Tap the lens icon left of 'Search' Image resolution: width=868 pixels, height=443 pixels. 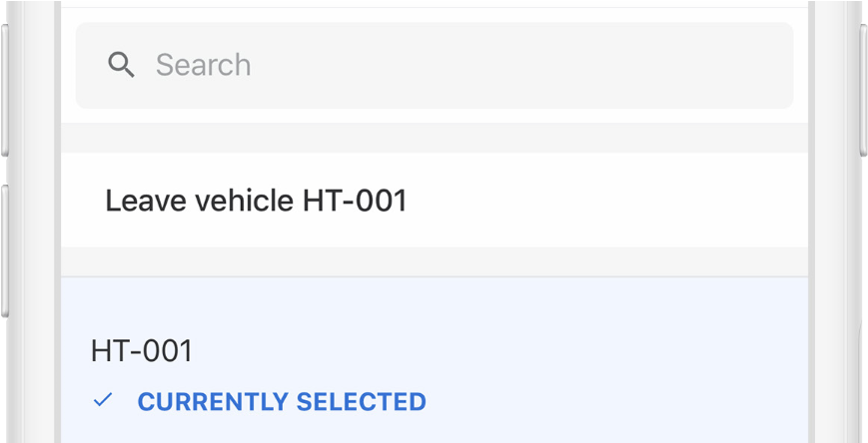(122, 66)
